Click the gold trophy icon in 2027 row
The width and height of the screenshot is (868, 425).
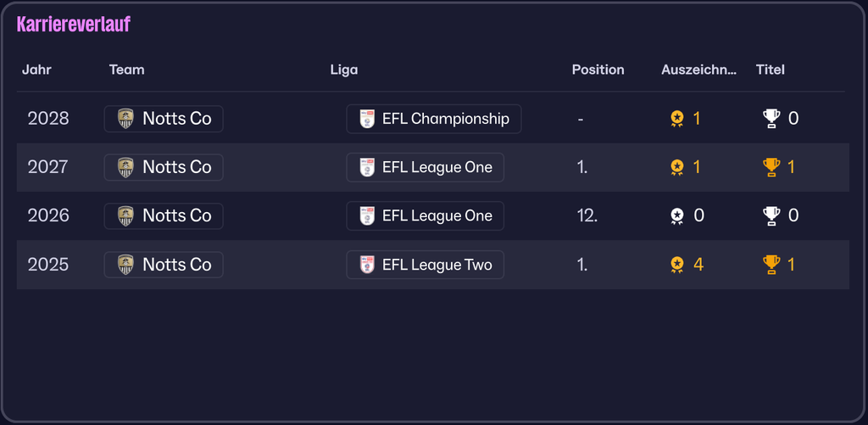[x=771, y=167]
